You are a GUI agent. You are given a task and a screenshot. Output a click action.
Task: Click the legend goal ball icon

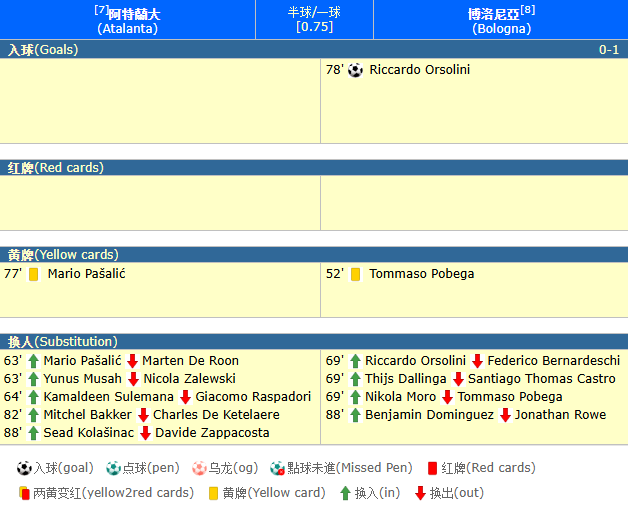pyautogui.click(x=24, y=468)
